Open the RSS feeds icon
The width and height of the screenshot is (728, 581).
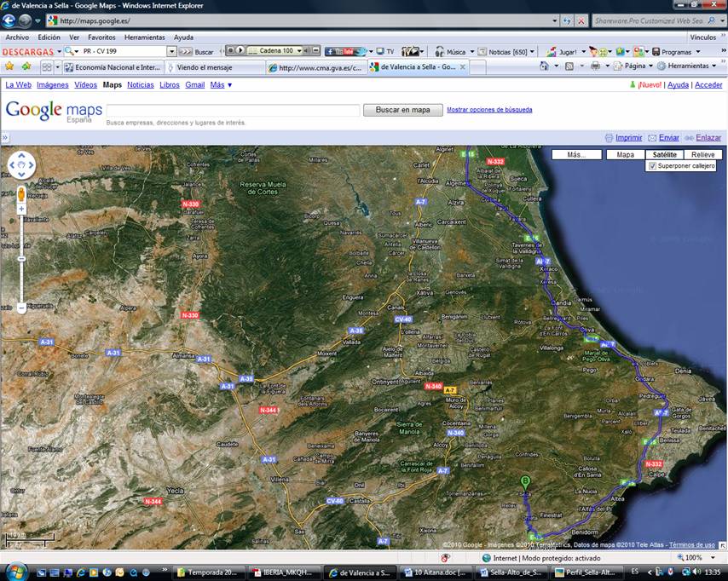tap(569, 66)
